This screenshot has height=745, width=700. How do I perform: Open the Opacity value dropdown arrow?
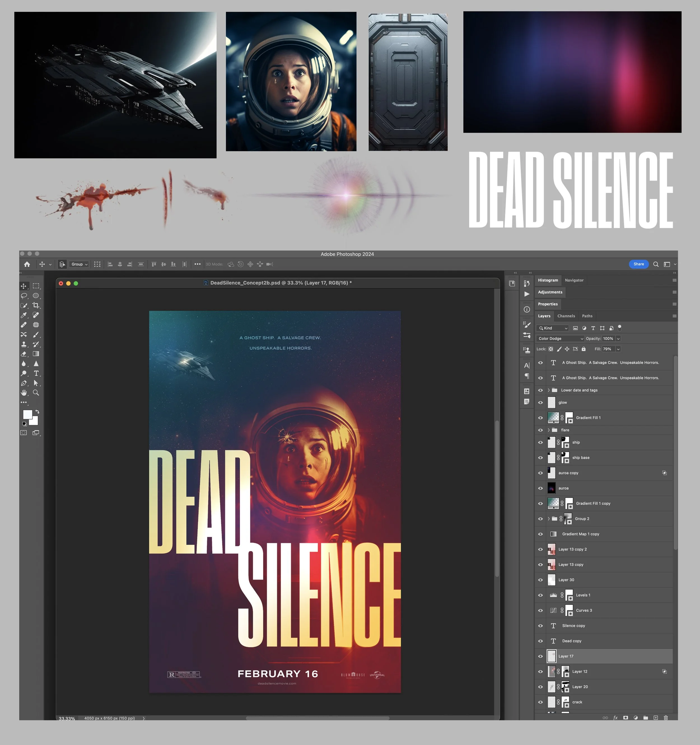click(618, 338)
